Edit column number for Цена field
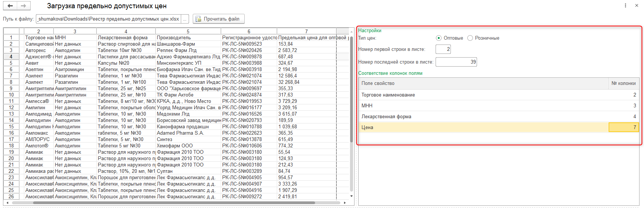Image resolution: width=644 pixels, height=208 pixels. 623,128
